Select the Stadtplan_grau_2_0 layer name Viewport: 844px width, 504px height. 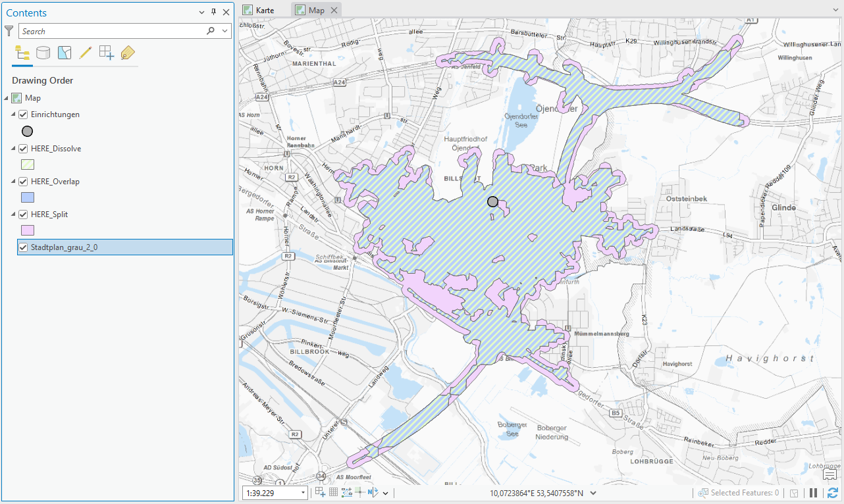tap(65, 247)
